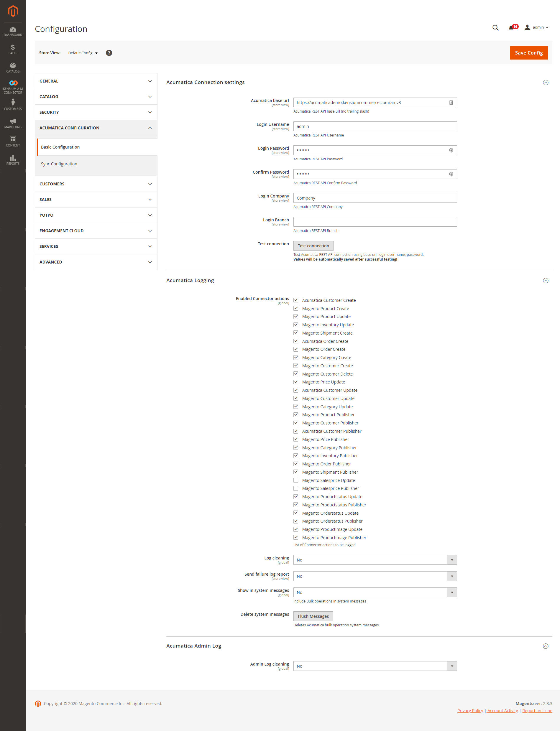Expand the Advanced configuration section
The width and height of the screenshot is (560, 731).
(96, 263)
